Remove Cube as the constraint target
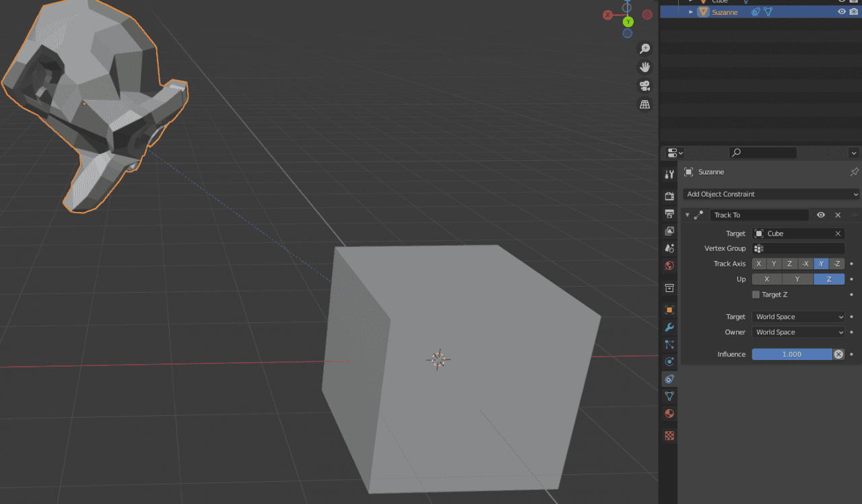 tap(837, 233)
